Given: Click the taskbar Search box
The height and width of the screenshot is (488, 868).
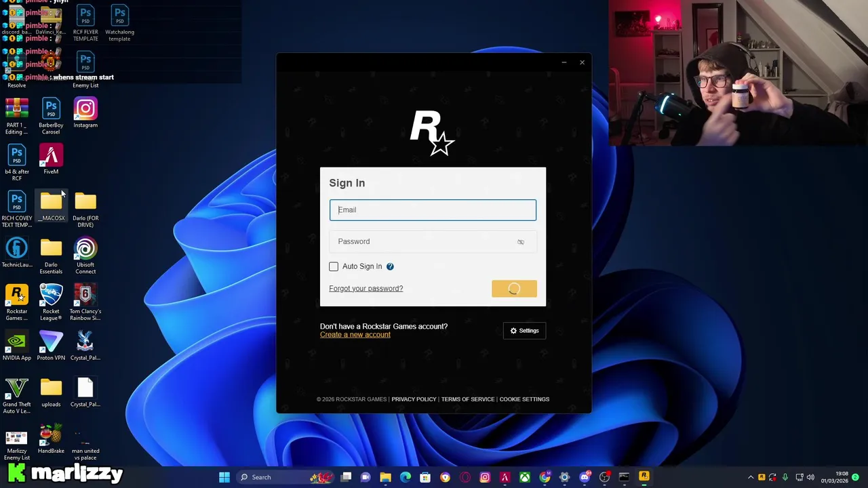Looking at the screenshot, I should (x=285, y=477).
